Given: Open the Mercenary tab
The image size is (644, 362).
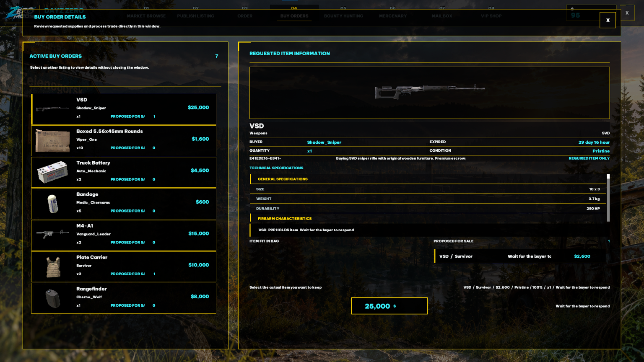Looking at the screenshot, I should (x=393, y=13).
